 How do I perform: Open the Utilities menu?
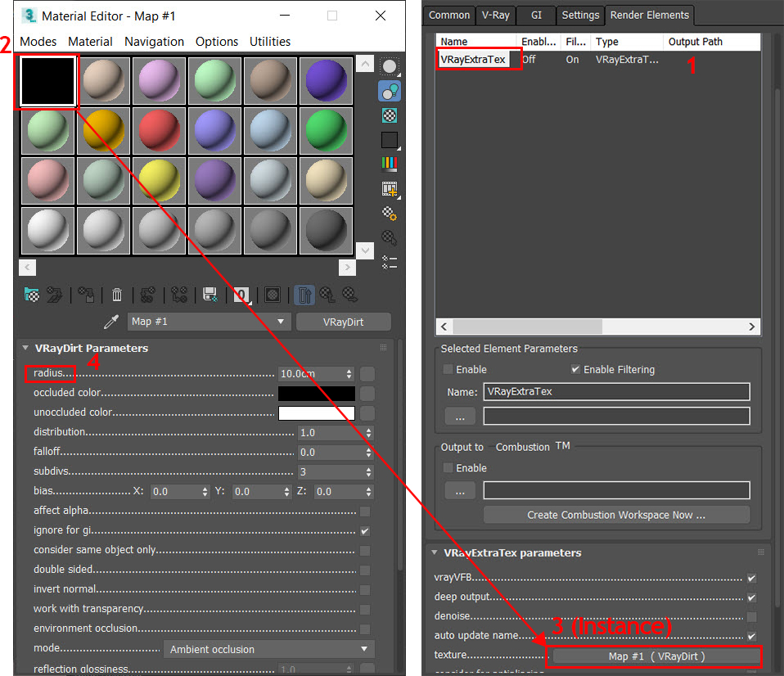click(x=270, y=42)
